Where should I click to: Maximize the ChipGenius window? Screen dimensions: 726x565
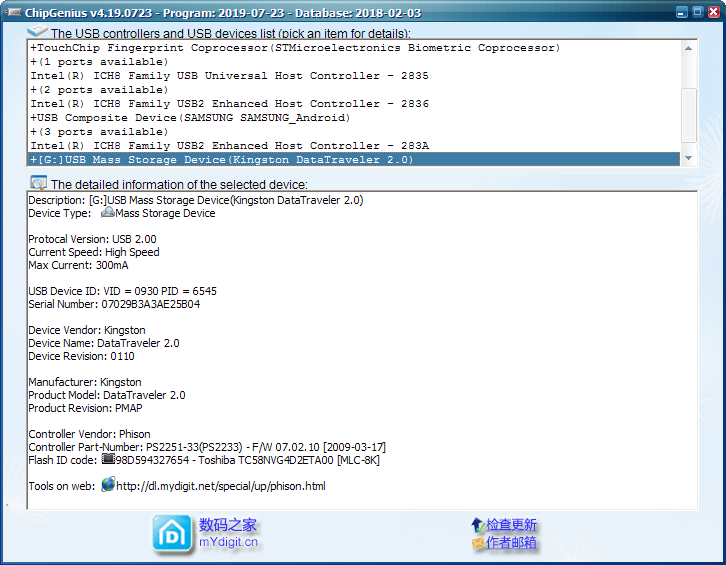tap(698, 12)
